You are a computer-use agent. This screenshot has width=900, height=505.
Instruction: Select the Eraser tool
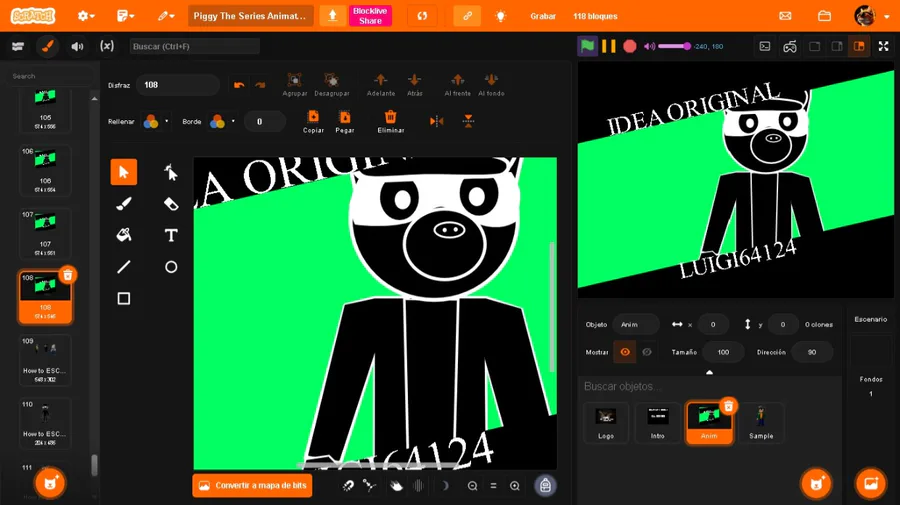pyautogui.click(x=171, y=204)
